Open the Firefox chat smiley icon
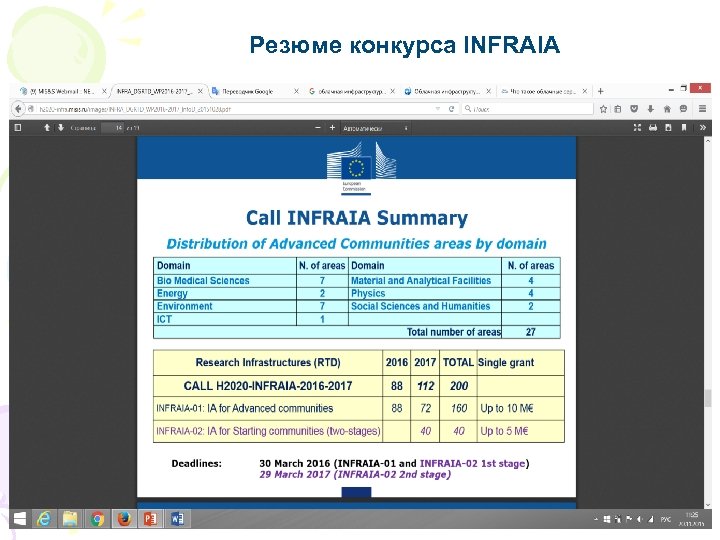 click(x=683, y=109)
